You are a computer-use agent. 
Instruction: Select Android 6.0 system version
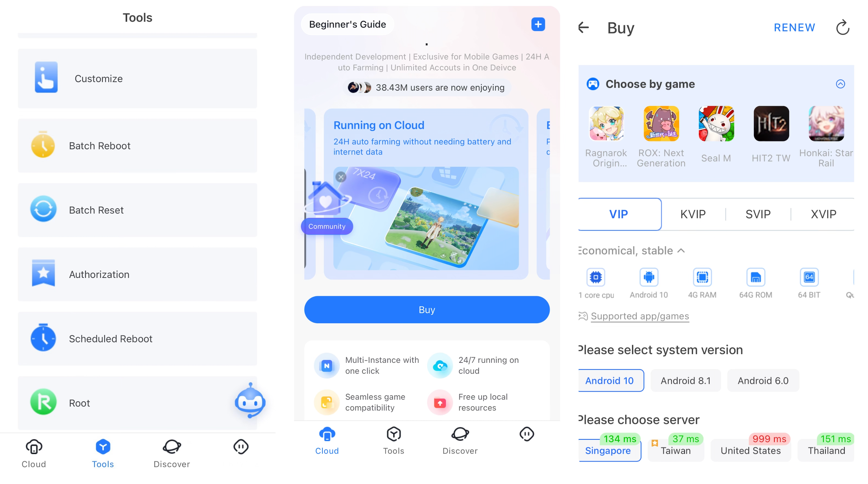click(763, 380)
